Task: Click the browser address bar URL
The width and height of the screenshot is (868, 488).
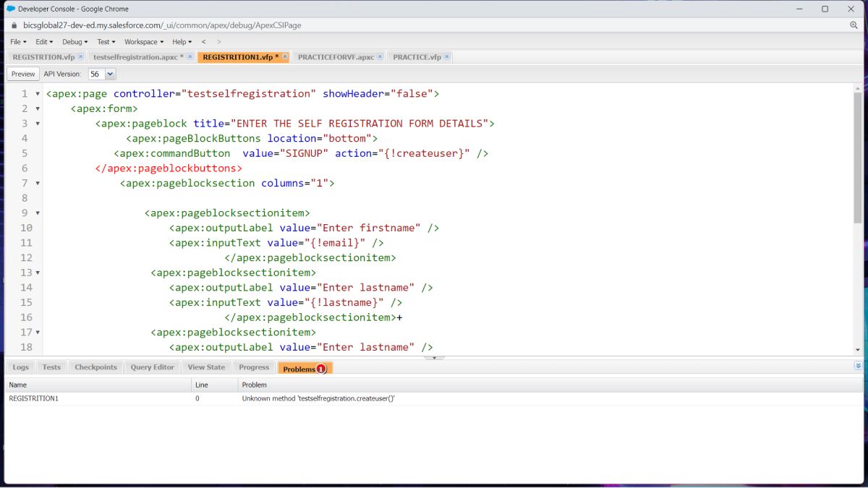Action: [x=162, y=25]
